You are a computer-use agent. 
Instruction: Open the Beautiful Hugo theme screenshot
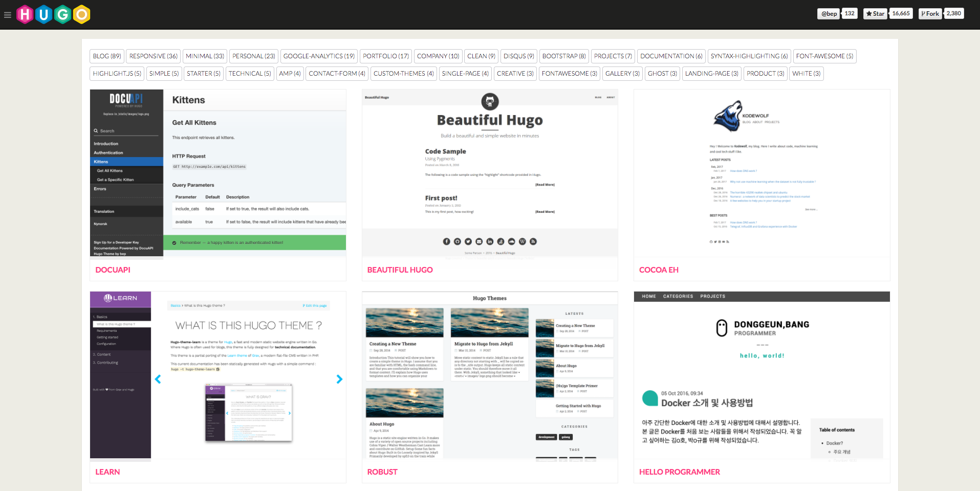[x=490, y=174]
